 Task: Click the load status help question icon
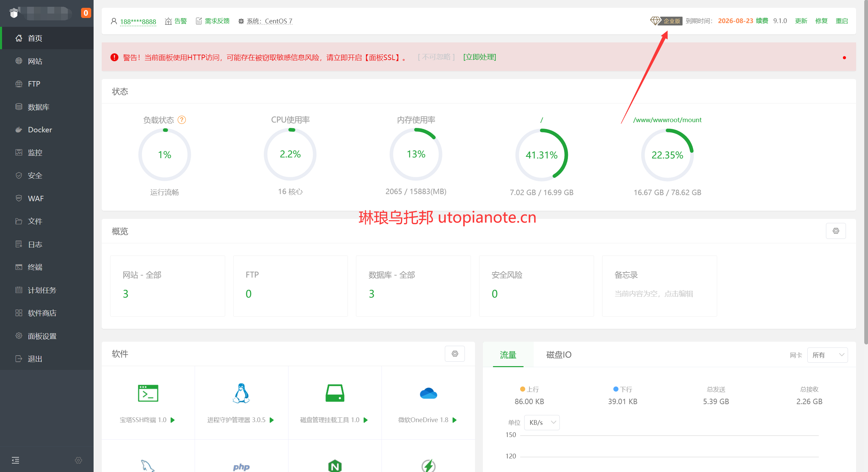click(x=182, y=120)
